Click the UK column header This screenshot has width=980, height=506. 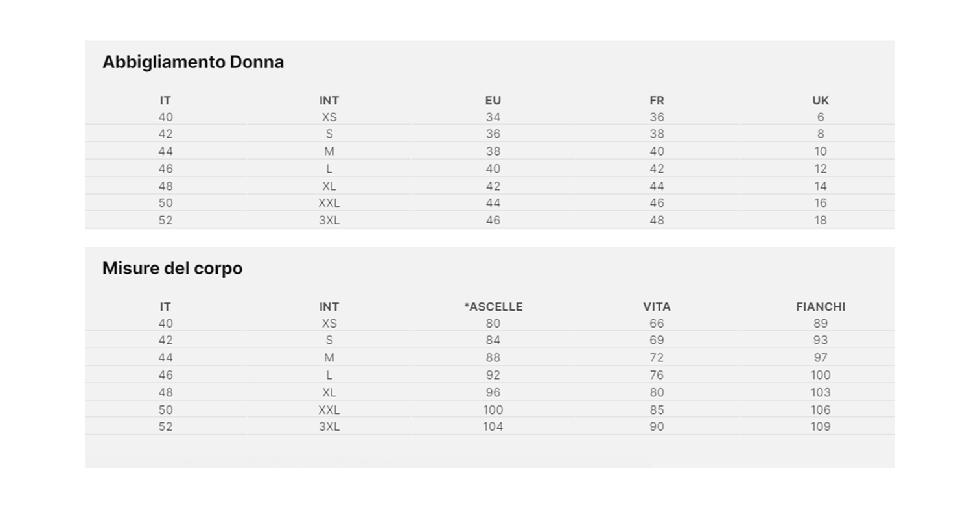pos(820,101)
